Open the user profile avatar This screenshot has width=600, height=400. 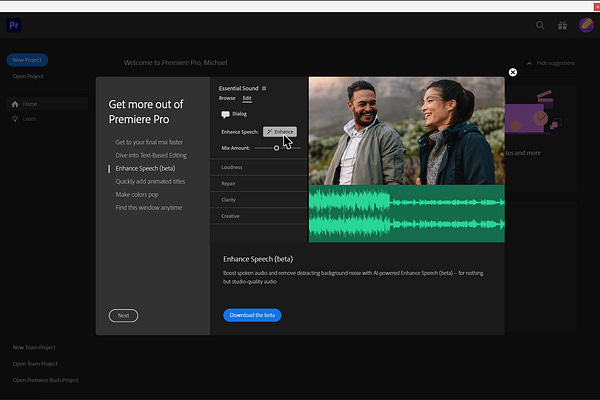pyautogui.click(x=586, y=25)
